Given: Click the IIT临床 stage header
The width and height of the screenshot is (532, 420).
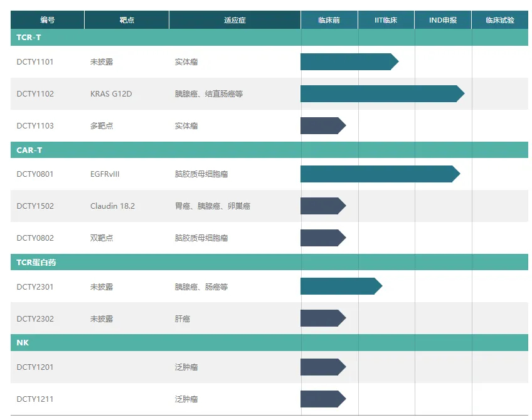Looking at the screenshot, I should pos(385,19).
